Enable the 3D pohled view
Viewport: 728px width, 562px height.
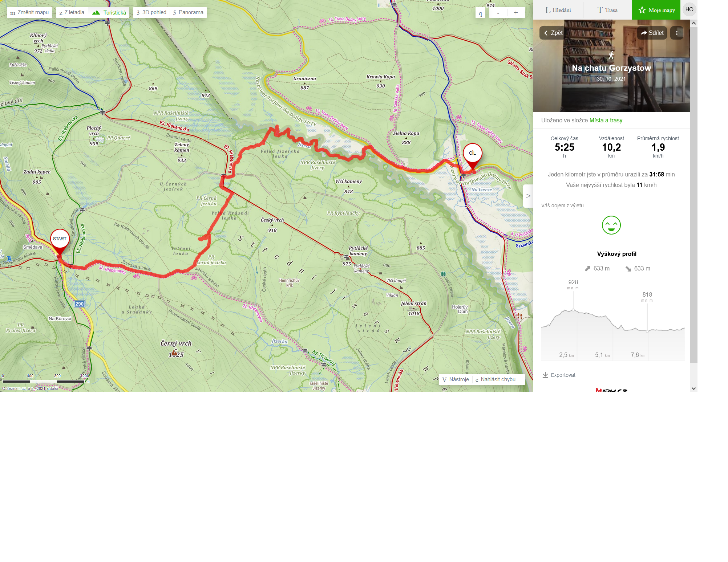click(151, 12)
